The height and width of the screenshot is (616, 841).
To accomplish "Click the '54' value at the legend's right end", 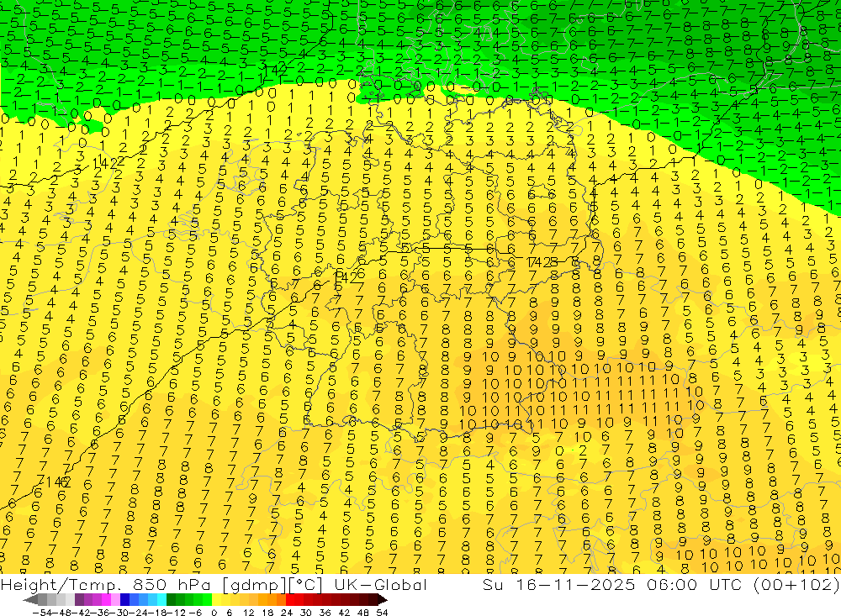I will click(382, 612).
